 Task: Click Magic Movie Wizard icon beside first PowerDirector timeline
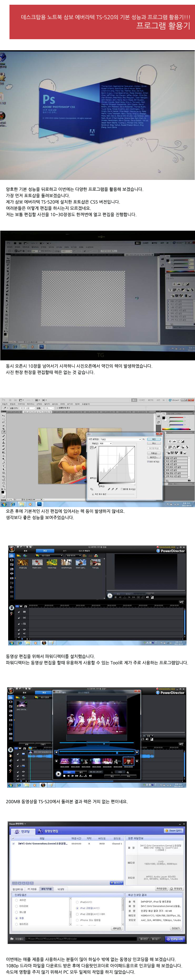(11, 608)
